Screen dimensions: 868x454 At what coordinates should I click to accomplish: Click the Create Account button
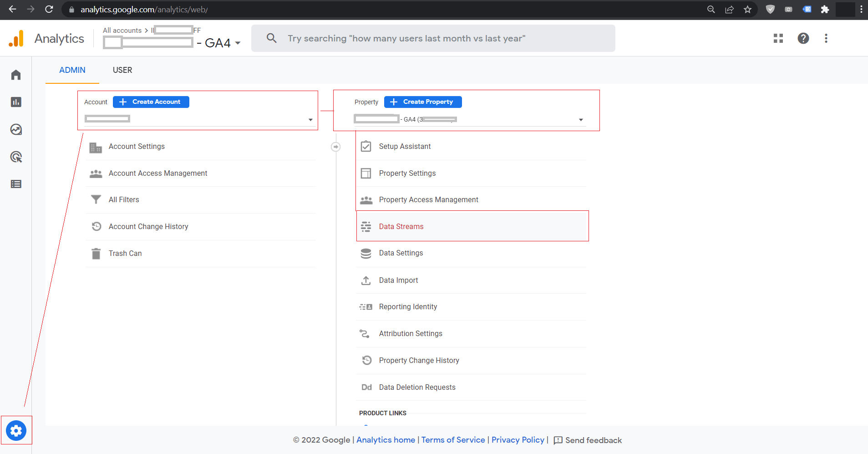151,102
